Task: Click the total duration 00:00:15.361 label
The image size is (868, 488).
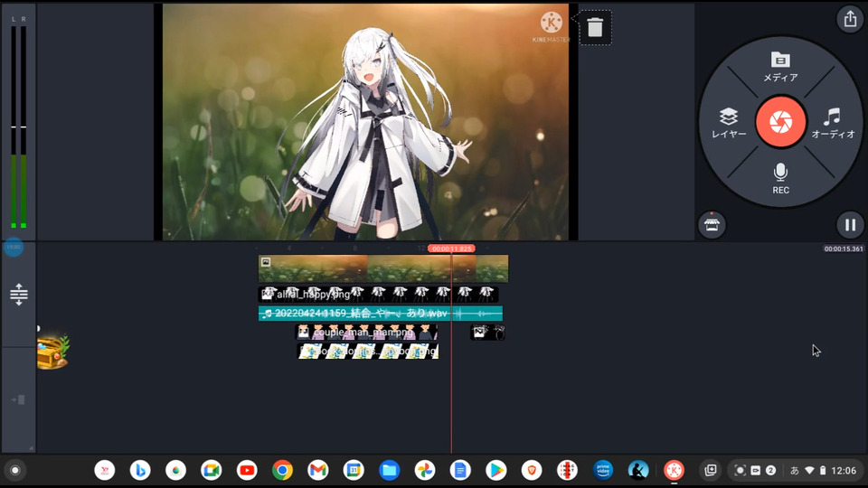Action: tap(843, 249)
